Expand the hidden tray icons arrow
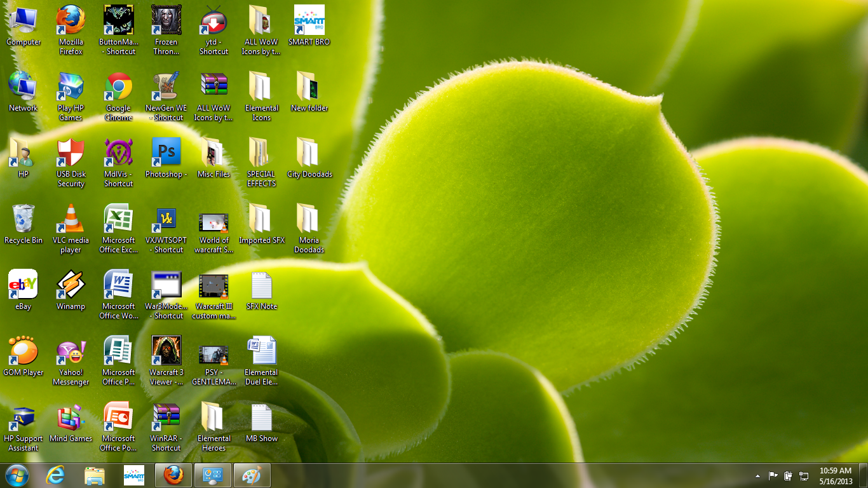This screenshot has height=488, width=868. click(x=757, y=476)
